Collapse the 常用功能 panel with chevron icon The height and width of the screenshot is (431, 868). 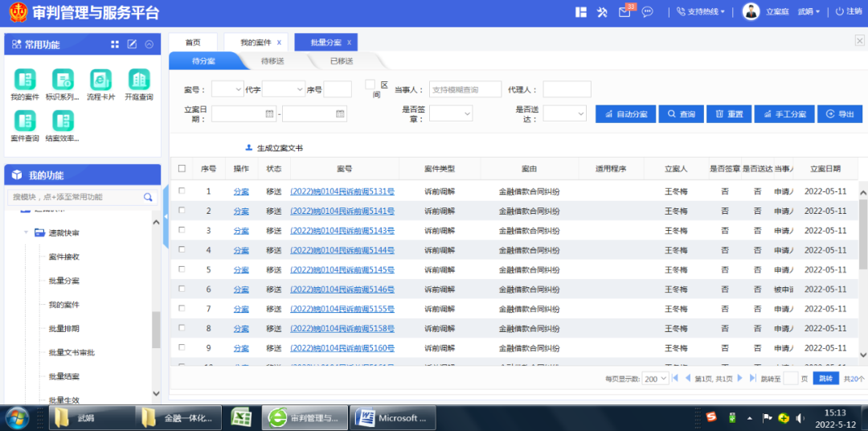click(x=149, y=44)
